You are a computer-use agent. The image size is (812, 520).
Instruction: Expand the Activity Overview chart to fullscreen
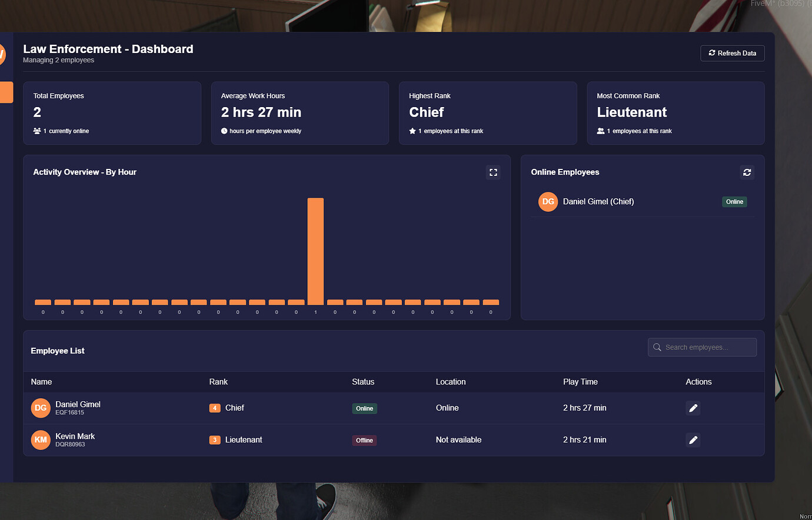click(493, 172)
